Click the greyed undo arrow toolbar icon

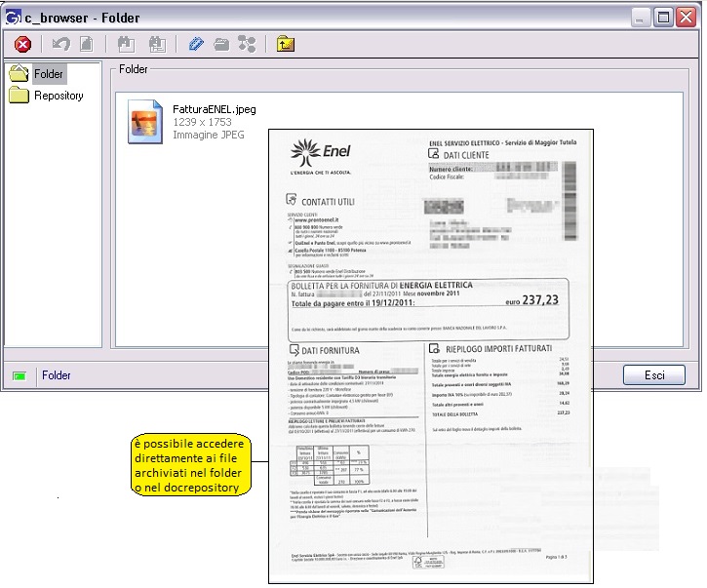pyautogui.click(x=61, y=44)
